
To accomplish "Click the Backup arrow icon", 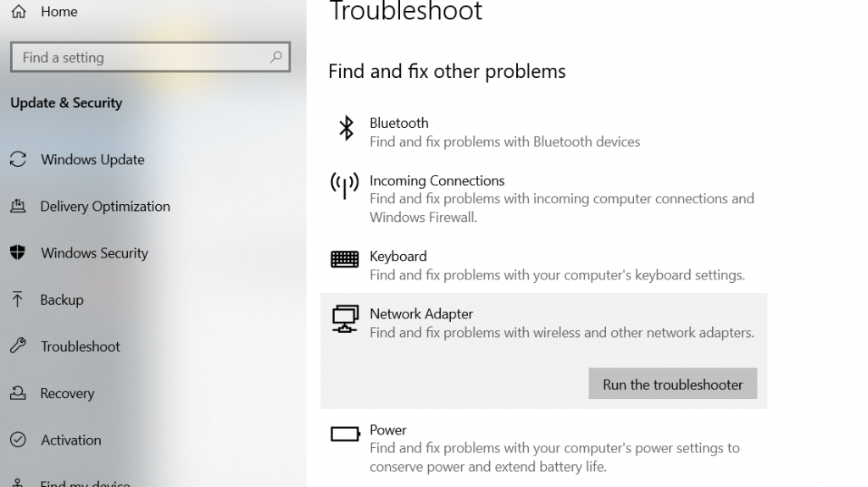I will 18,300.
